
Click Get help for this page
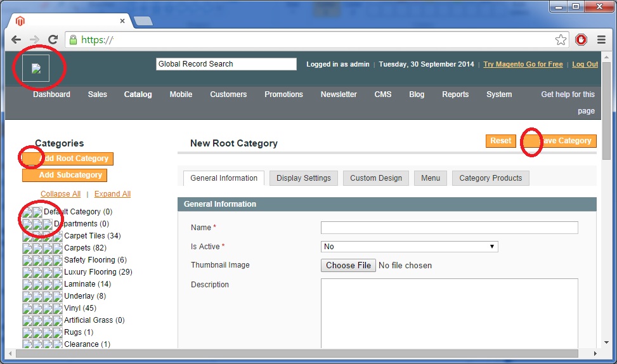click(568, 102)
